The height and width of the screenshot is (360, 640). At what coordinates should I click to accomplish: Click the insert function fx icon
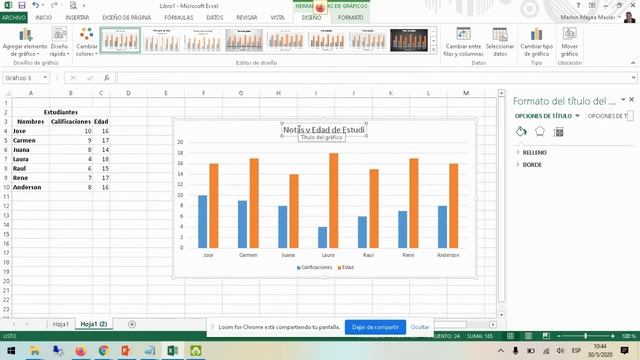point(107,78)
